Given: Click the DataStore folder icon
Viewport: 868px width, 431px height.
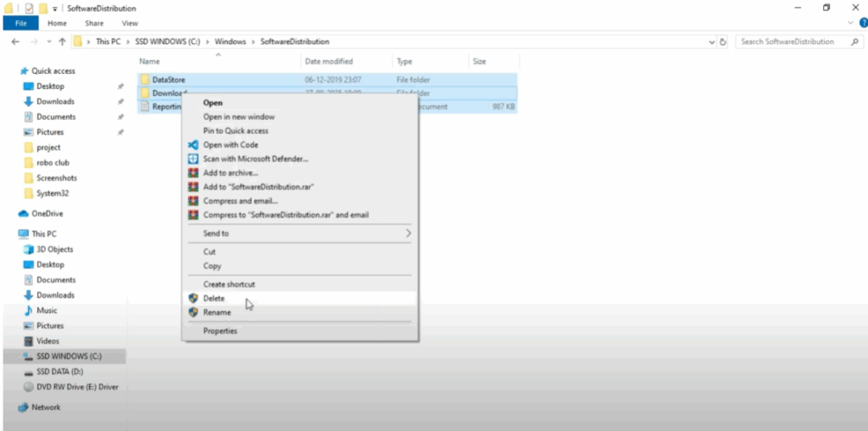Looking at the screenshot, I should click(x=145, y=80).
